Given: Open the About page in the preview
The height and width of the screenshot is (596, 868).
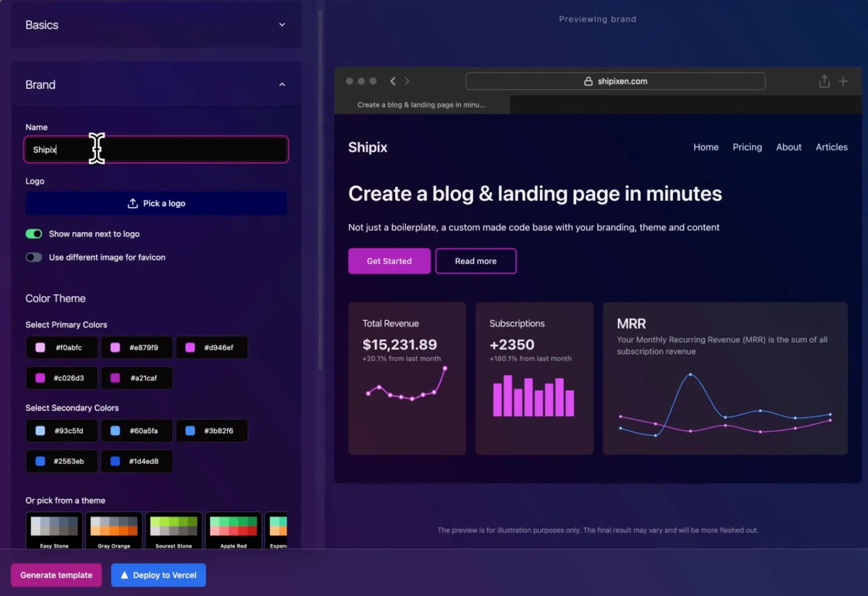Looking at the screenshot, I should [x=788, y=147].
